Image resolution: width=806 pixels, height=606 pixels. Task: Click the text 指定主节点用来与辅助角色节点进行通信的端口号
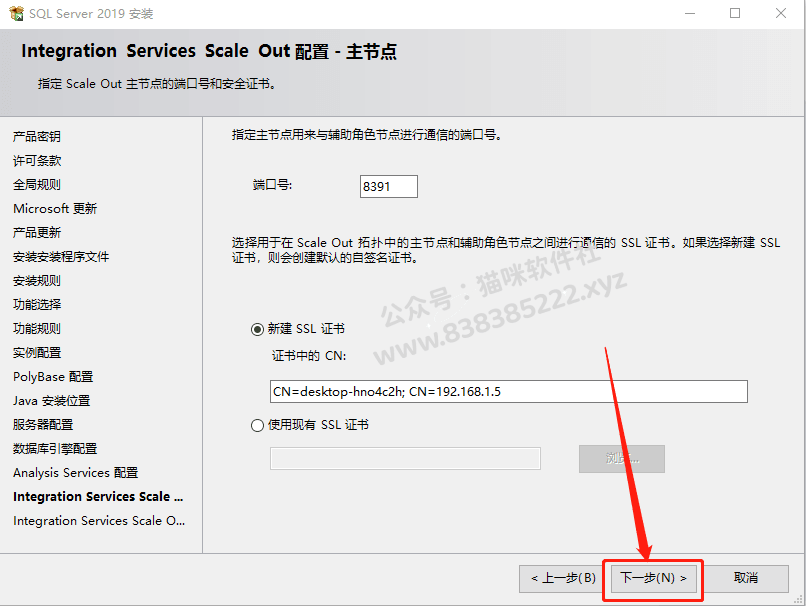click(x=367, y=135)
